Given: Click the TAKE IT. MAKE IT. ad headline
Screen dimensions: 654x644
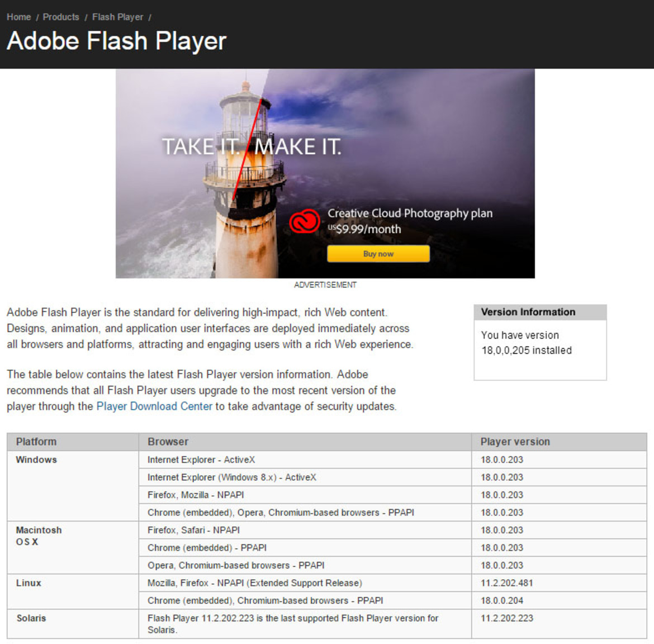Looking at the screenshot, I should click(252, 147).
